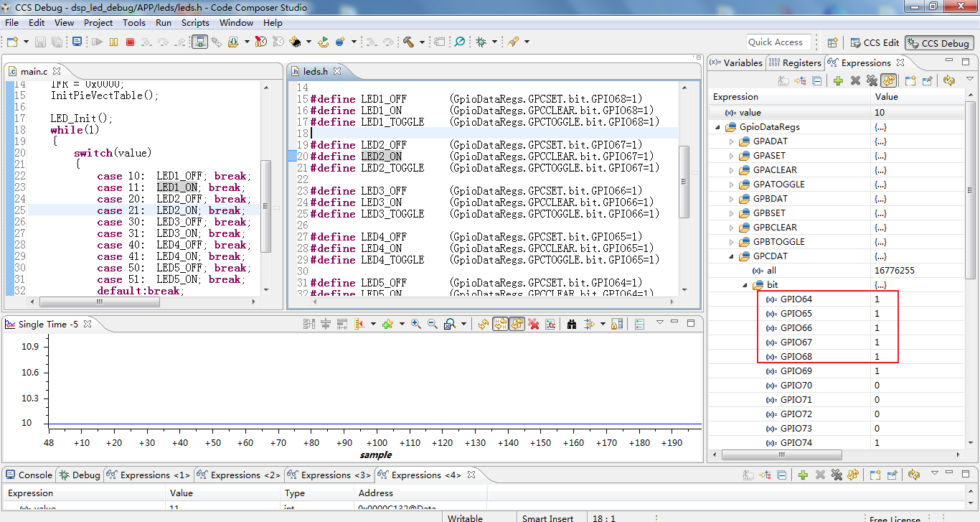
Task: Click the Pin to expressions icon
Action: coord(928,81)
